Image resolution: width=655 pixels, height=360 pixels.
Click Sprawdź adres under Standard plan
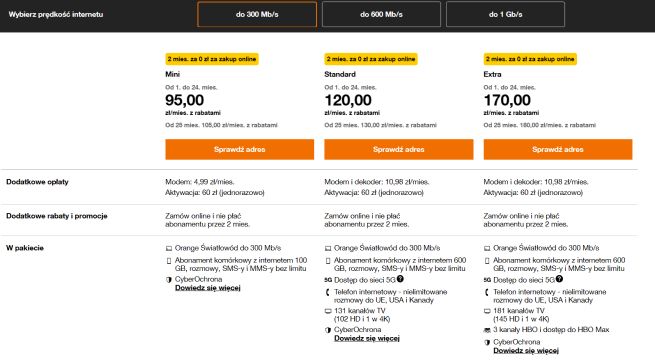[399, 150]
